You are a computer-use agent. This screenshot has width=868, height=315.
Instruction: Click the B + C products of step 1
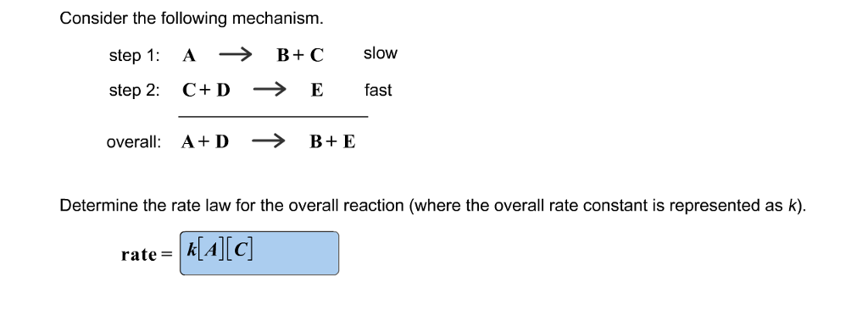(301, 56)
